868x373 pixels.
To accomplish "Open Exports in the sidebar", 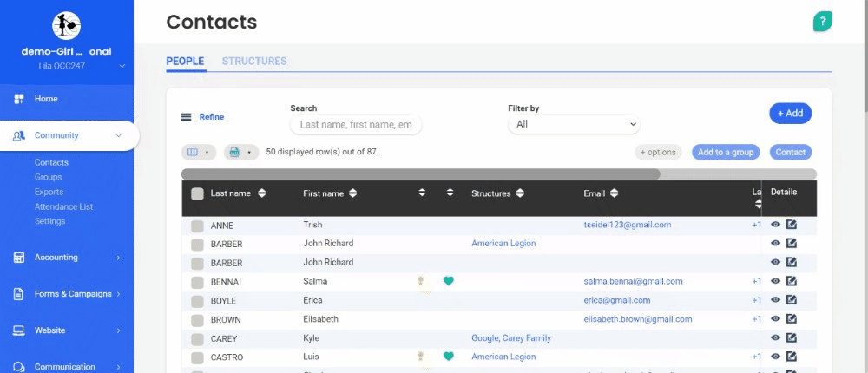I will [x=49, y=192].
